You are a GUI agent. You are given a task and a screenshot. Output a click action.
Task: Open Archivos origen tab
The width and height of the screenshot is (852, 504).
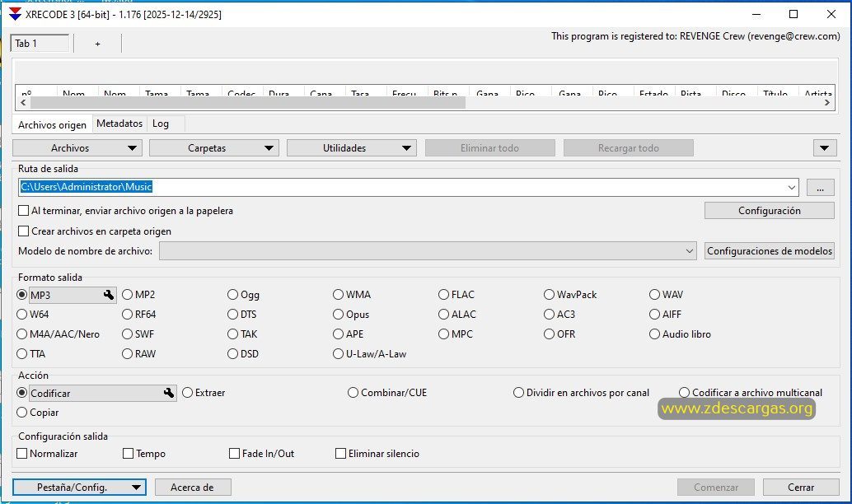[x=52, y=124]
